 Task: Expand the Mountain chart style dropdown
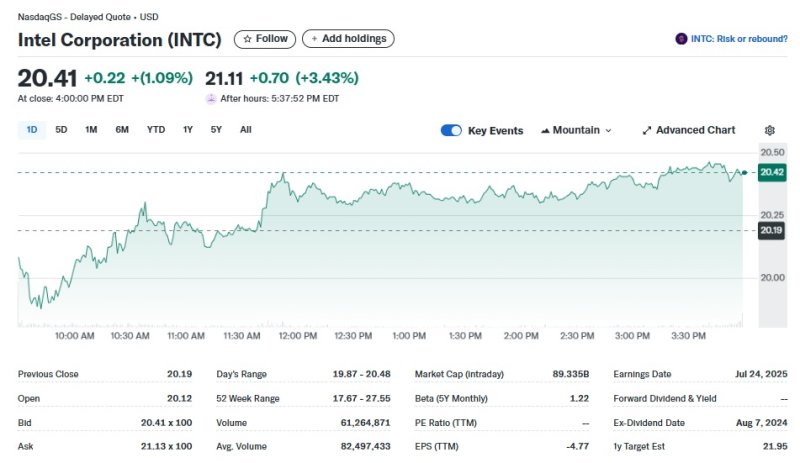608,130
